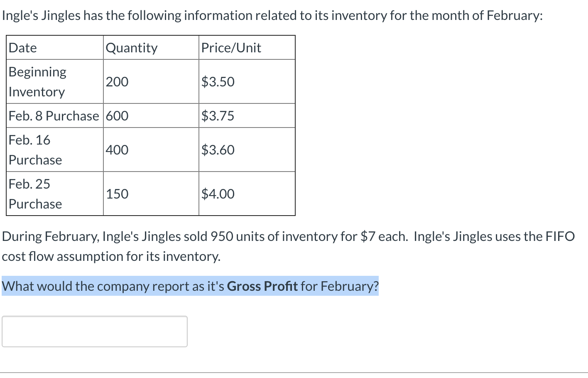Image resolution: width=588 pixels, height=378 pixels.
Task: Click the $3.60 price cell
Action: point(247,150)
